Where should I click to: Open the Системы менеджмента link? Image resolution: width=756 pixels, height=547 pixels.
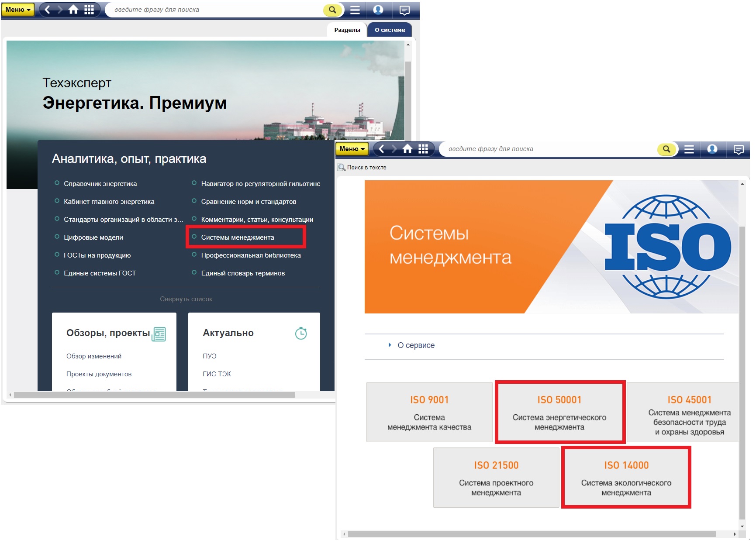[237, 237]
